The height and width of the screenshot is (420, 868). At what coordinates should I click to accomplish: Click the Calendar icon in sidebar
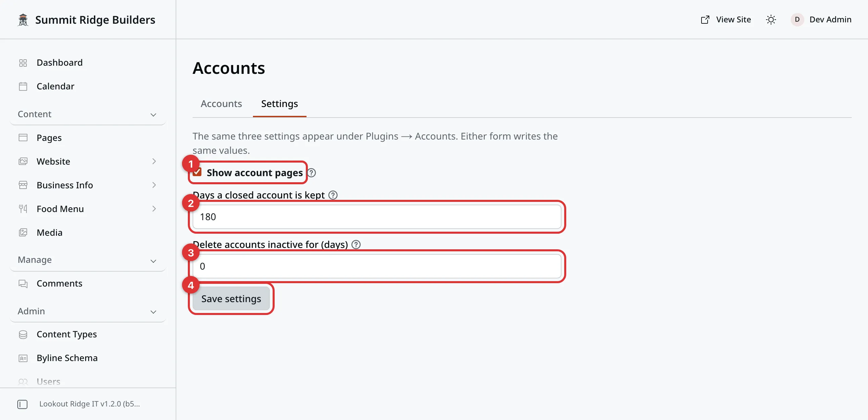[x=23, y=87]
